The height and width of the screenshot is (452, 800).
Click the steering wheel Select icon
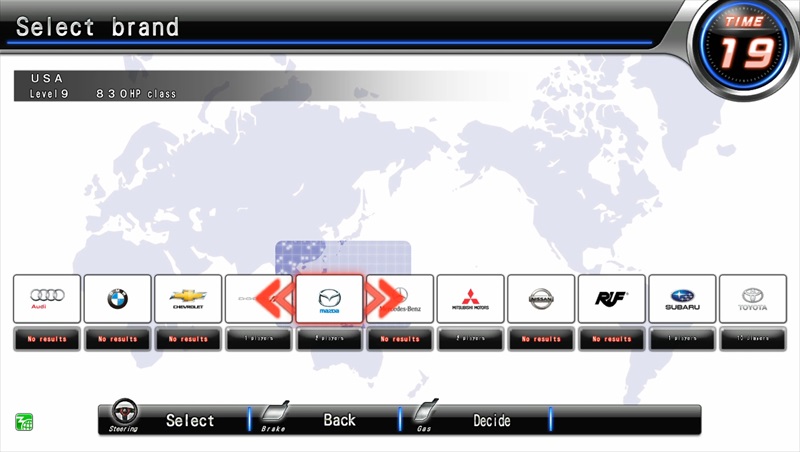tap(124, 412)
